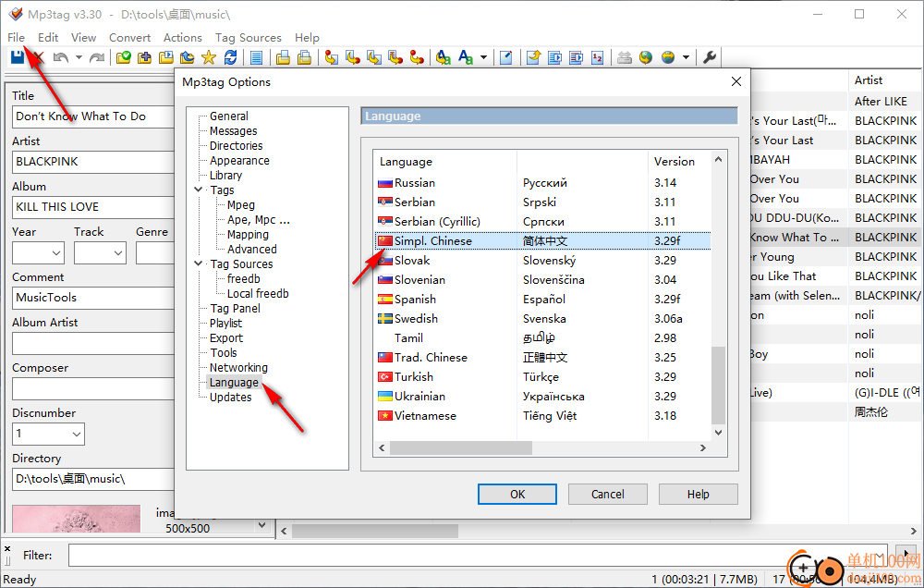This screenshot has height=588, width=924.
Task: Open the tag sources dropdown arrow beside the globe
Action: [686, 58]
